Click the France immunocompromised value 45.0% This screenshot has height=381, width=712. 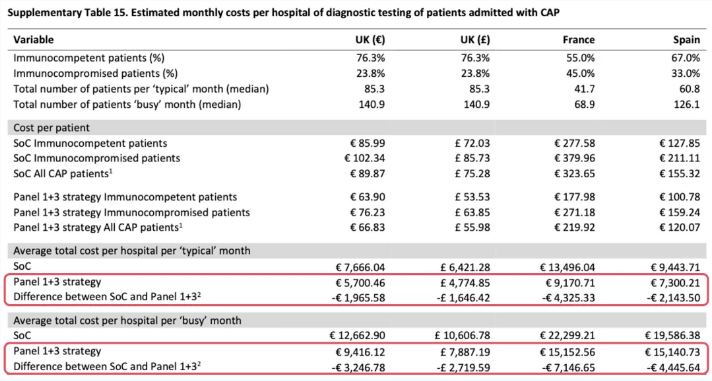click(x=578, y=74)
